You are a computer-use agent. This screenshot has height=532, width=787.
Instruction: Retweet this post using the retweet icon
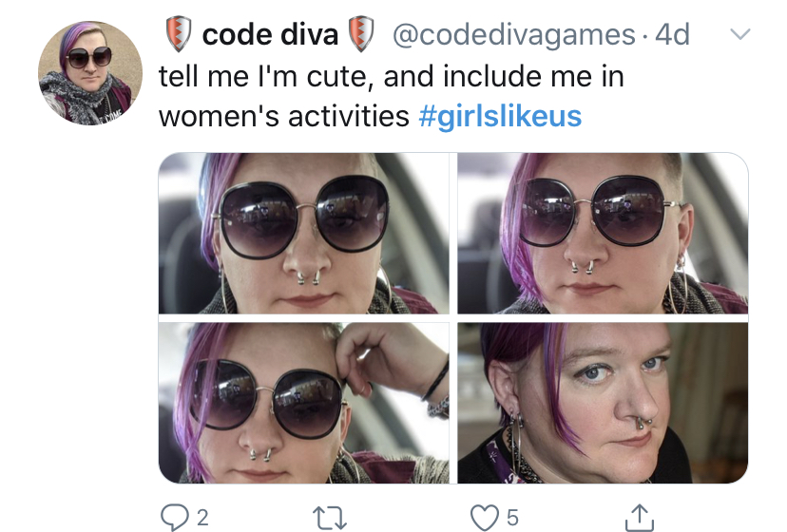(x=329, y=518)
